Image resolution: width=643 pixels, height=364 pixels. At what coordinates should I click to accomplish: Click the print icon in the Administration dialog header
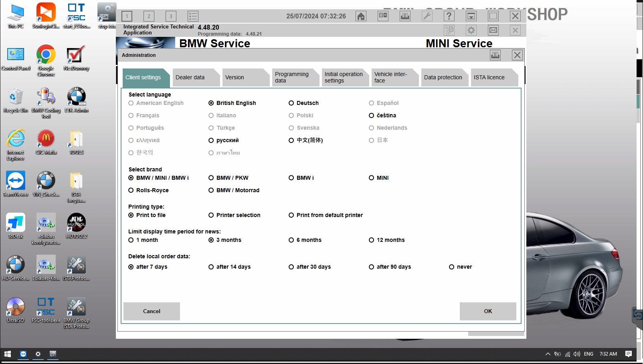495,55
